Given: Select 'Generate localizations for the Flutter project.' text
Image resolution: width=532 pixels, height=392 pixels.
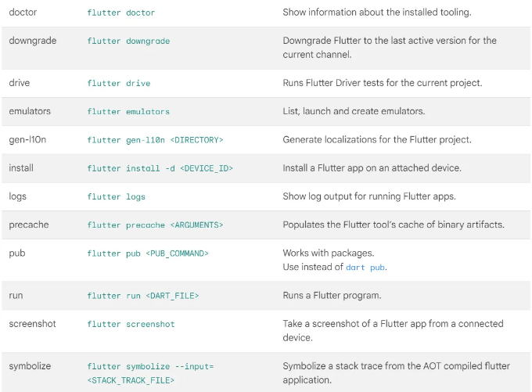Looking at the screenshot, I should (x=377, y=139).
